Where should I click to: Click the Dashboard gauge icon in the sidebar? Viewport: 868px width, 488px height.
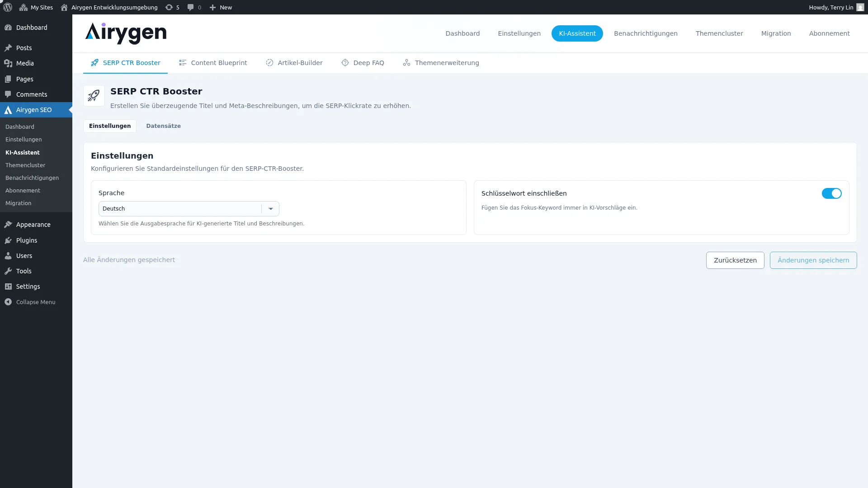pyautogui.click(x=8, y=28)
